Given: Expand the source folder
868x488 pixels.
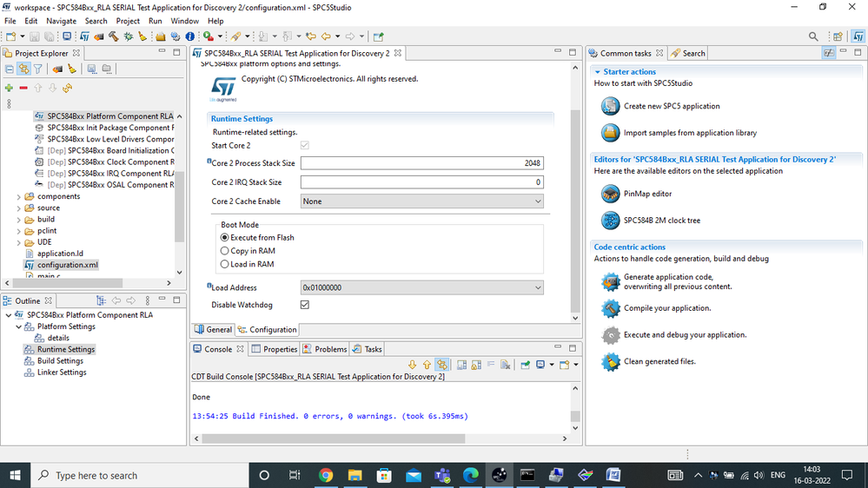Looking at the screenshot, I should pyautogui.click(x=19, y=208).
